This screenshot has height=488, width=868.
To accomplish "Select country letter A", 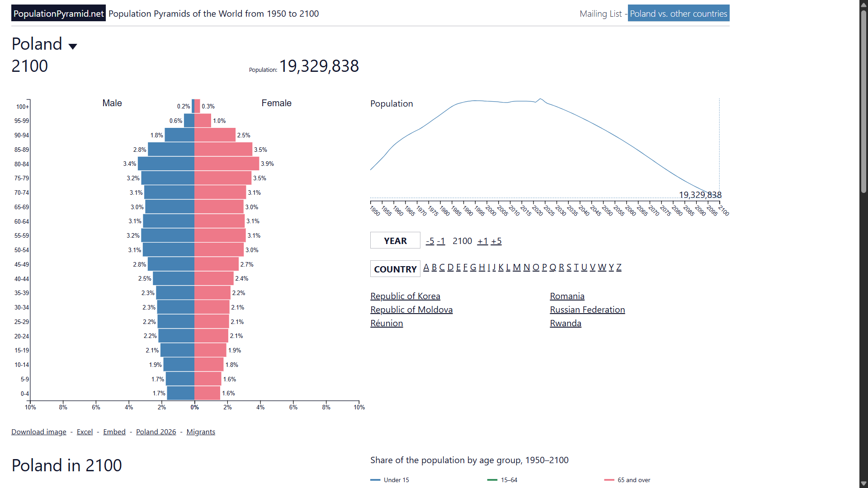I will tap(426, 267).
